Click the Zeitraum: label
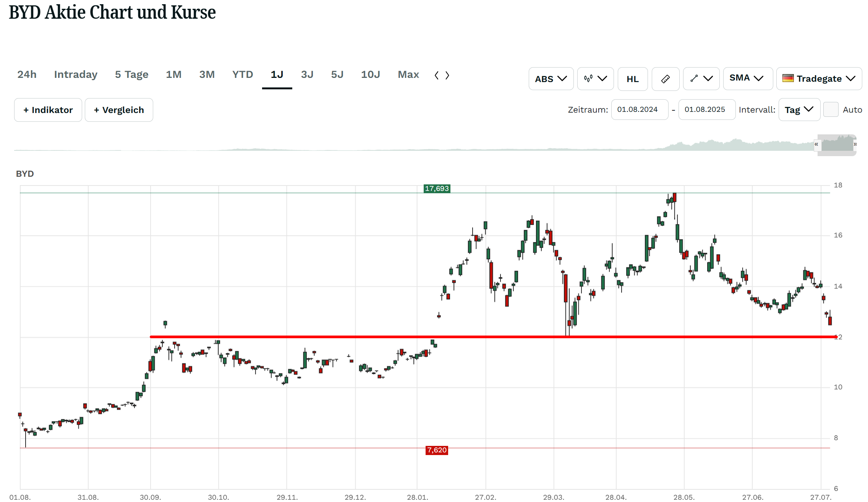The width and height of the screenshot is (868, 502). tap(588, 110)
